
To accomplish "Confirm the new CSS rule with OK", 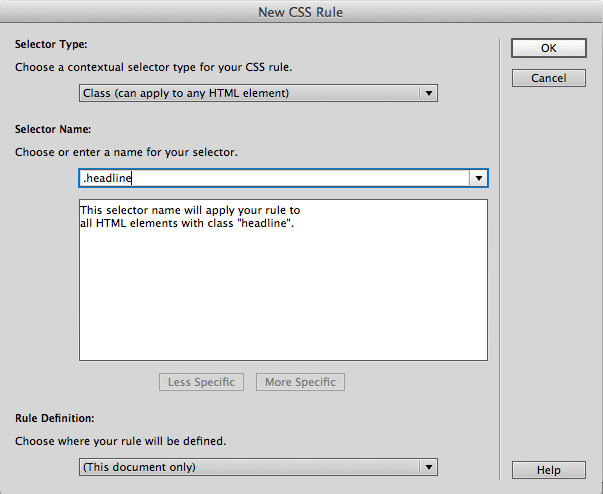I will point(547,48).
